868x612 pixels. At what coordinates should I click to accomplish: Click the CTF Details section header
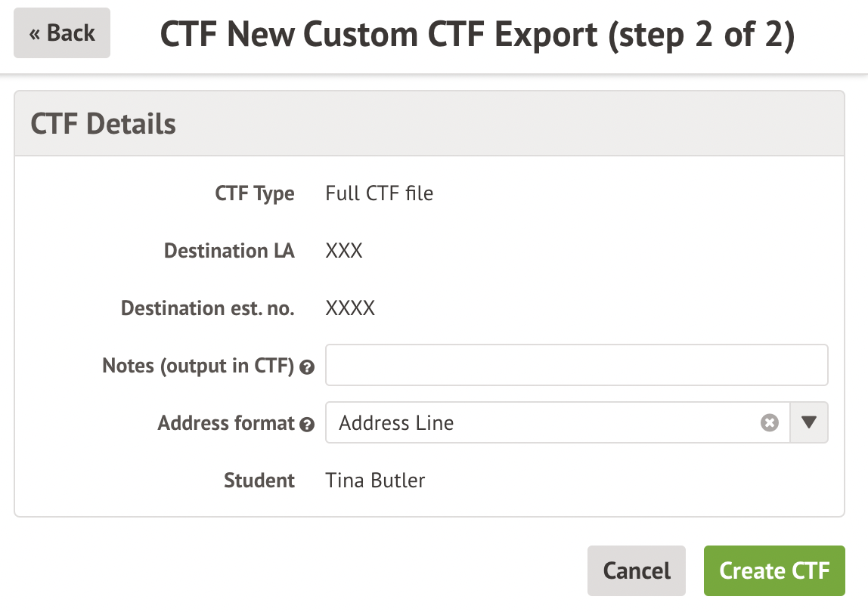104,124
